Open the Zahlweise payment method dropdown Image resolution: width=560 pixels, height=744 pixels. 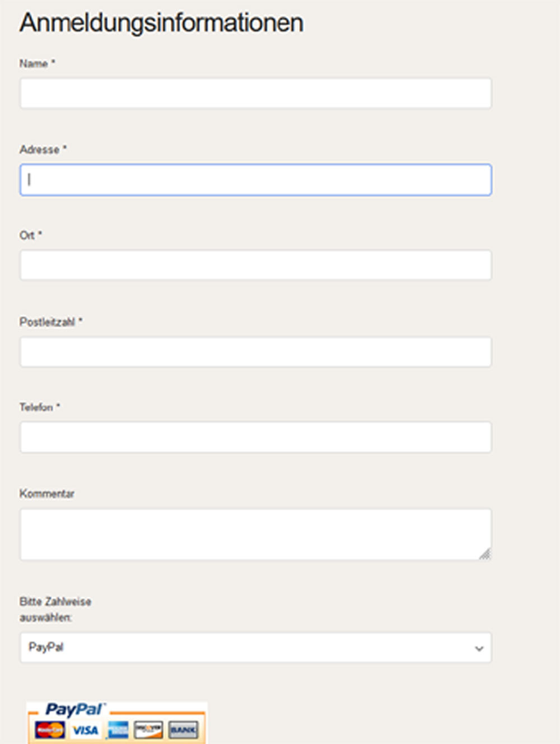[255, 648]
